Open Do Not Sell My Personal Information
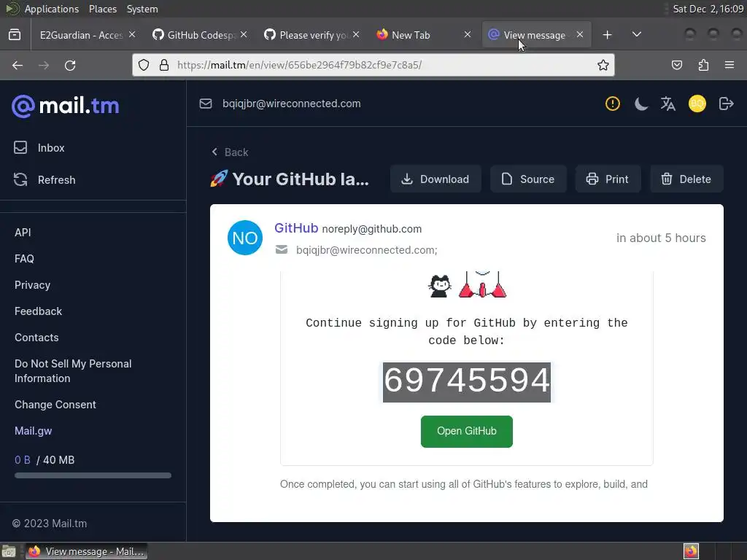The image size is (747, 560). 73,370
